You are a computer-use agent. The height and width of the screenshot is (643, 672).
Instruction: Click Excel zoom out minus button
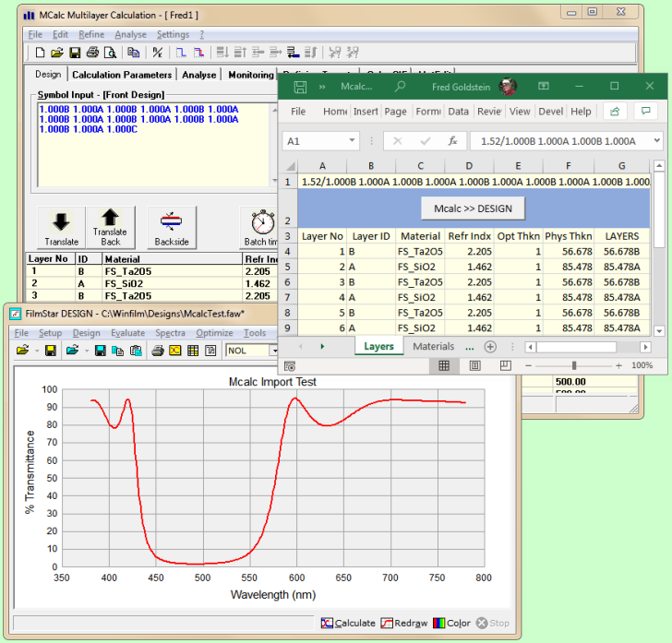coord(528,365)
